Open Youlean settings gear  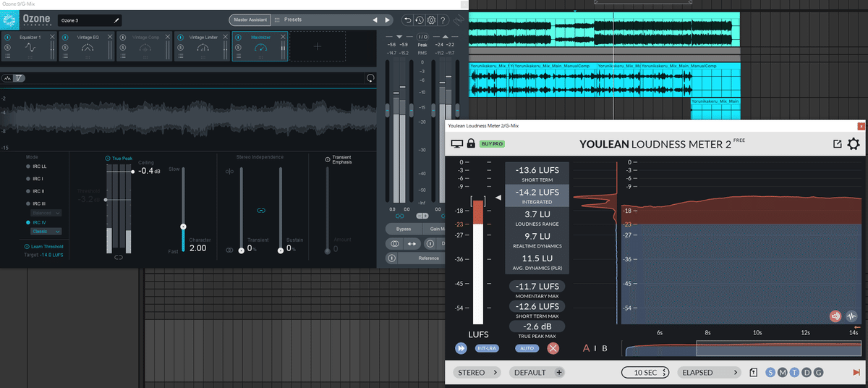click(854, 143)
